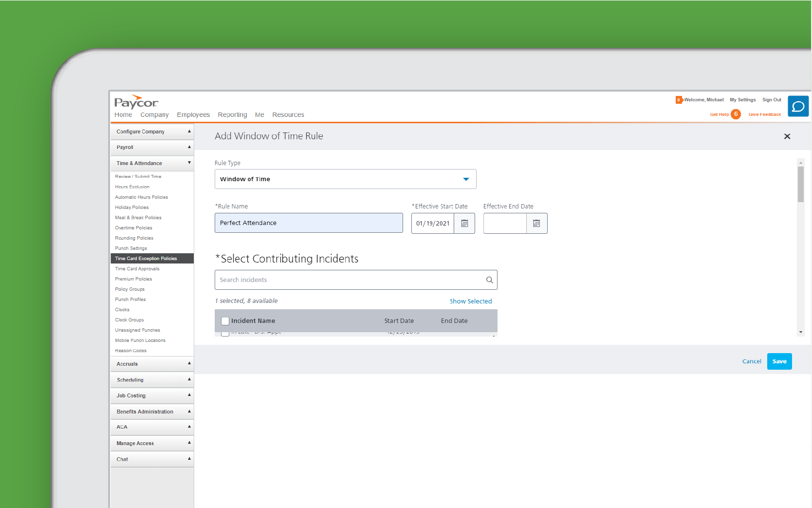Click the Search incidents field
812x508 pixels.
[x=356, y=280]
